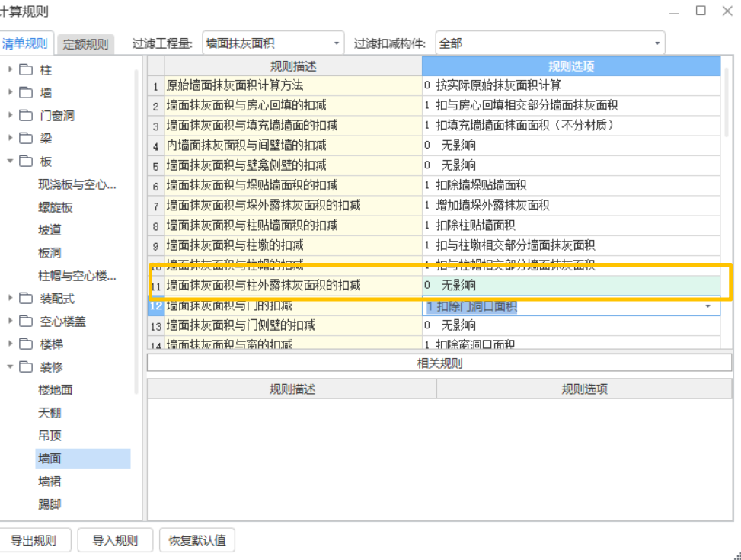This screenshot has height=560, width=741.
Task: Click the folder icon next to 梁
Action: point(26,138)
